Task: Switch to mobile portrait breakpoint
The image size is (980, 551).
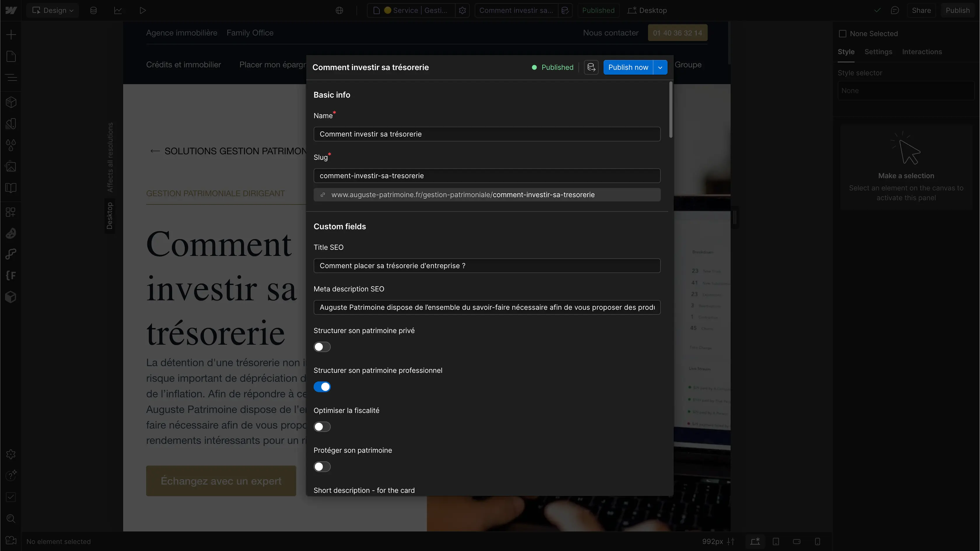Action: 818,541
